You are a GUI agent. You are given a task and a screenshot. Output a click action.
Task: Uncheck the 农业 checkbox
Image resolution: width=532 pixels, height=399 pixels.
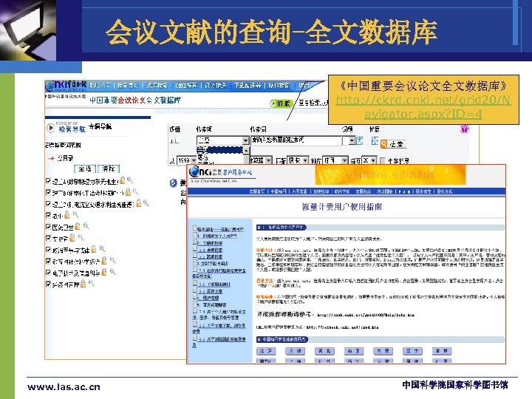click(48, 215)
